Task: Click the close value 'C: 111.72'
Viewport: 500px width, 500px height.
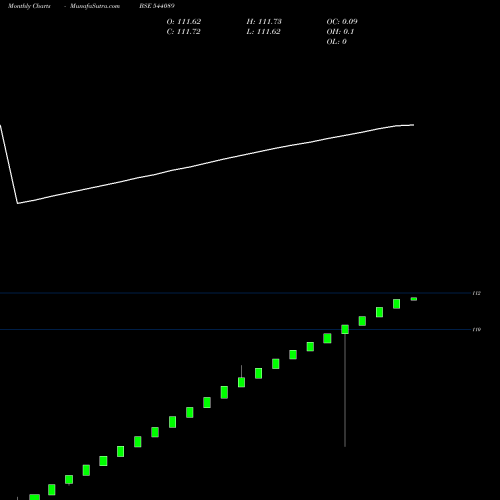Action: 184,32
